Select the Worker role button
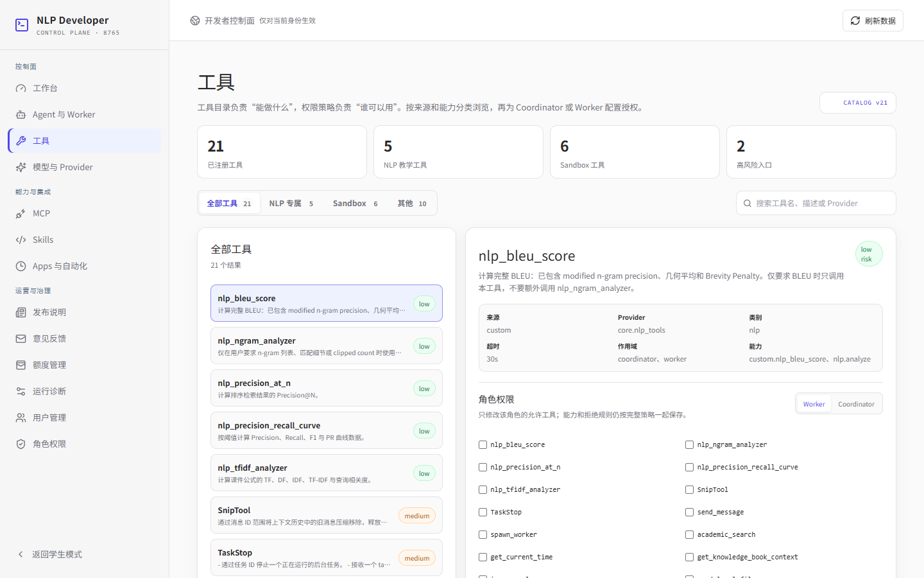924x578 pixels. tap(814, 404)
